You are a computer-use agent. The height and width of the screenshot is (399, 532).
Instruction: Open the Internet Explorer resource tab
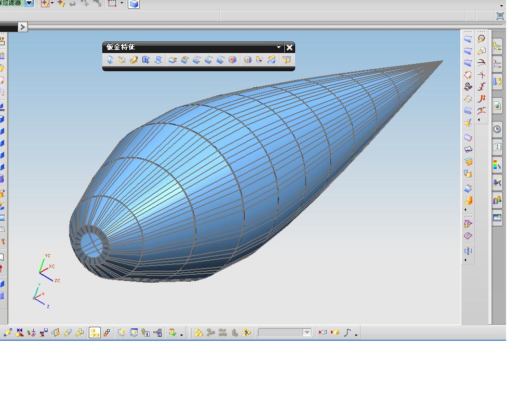(497, 106)
